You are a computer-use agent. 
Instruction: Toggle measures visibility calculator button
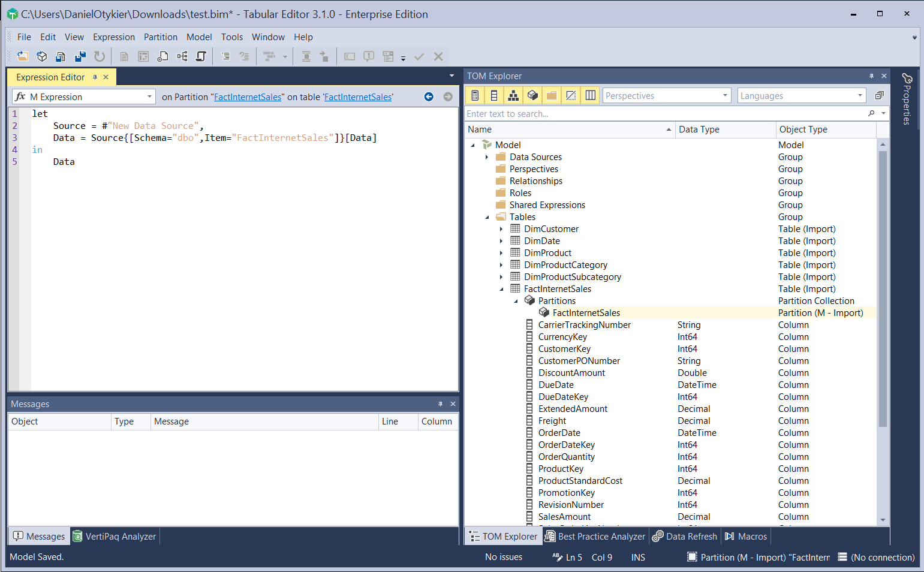tap(475, 95)
